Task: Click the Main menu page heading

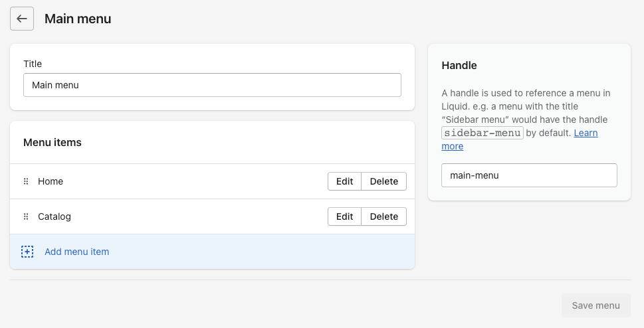Action: tap(78, 19)
